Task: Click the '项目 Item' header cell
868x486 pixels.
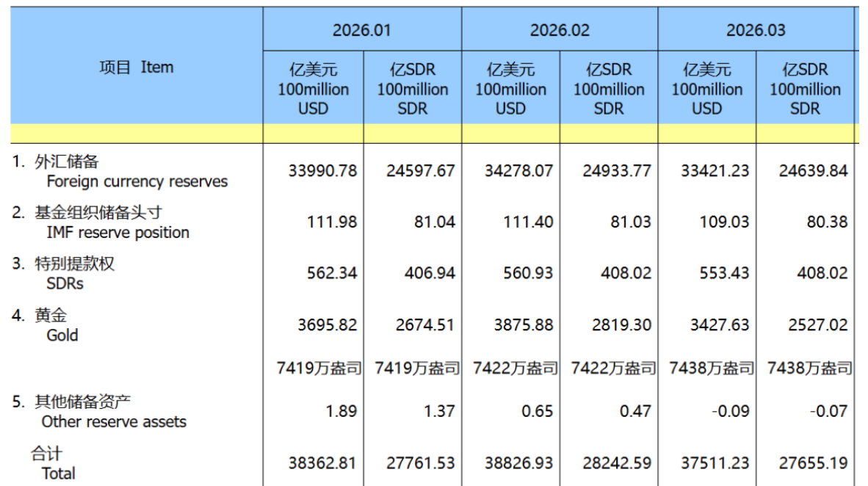Action: tap(137, 68)
